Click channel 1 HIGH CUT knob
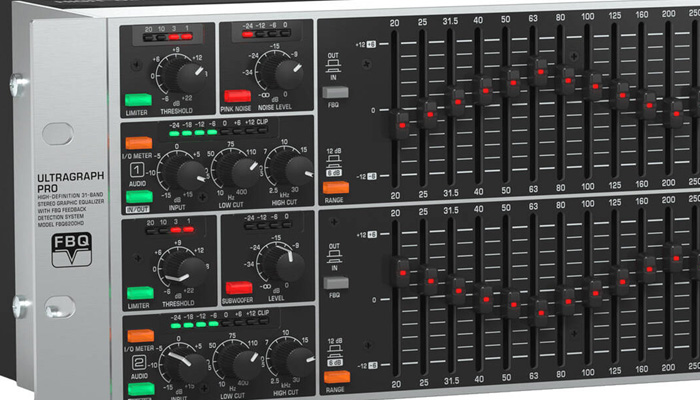The width and height of the screenshot is (700, 400). tap(292, 168)
